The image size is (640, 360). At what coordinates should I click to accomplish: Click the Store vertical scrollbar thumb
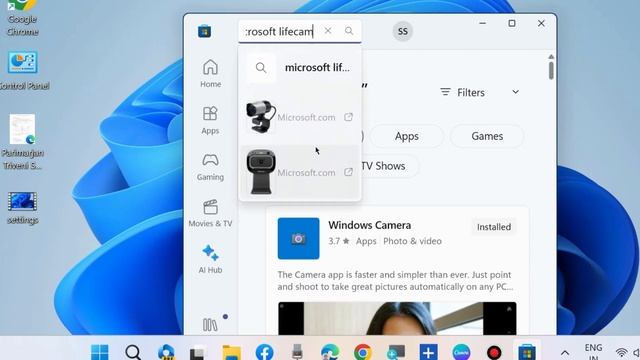coord(551,71)
